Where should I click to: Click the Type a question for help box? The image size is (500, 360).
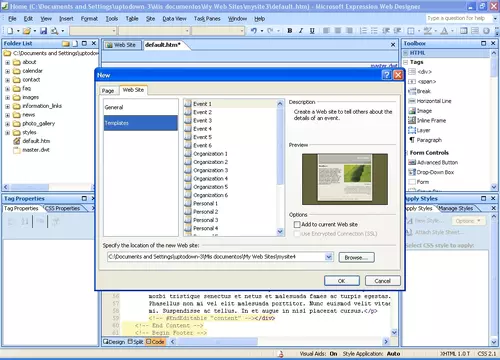(460, 18)
